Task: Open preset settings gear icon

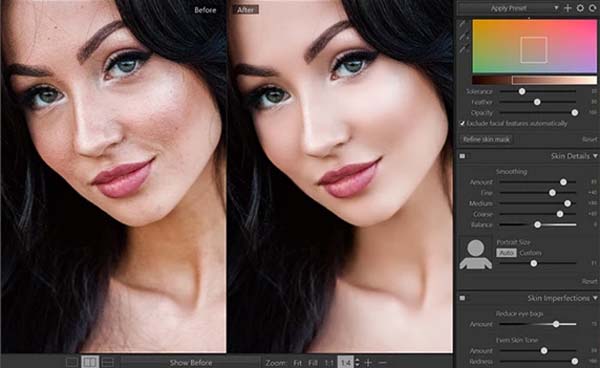Action: click(x=580, y=8)
